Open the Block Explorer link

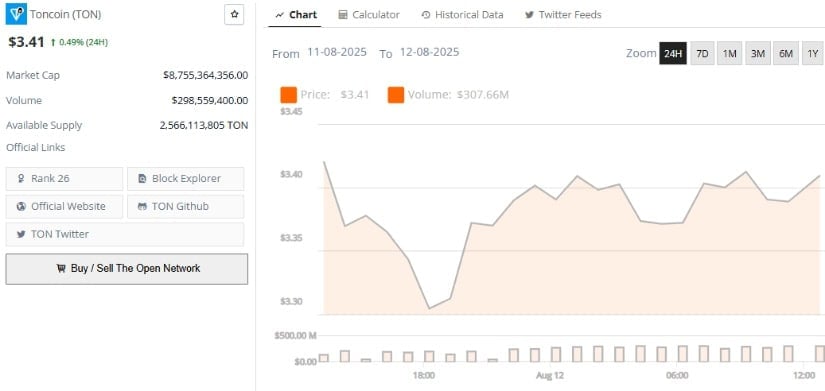pyautogui.click(x=186, y=178)
